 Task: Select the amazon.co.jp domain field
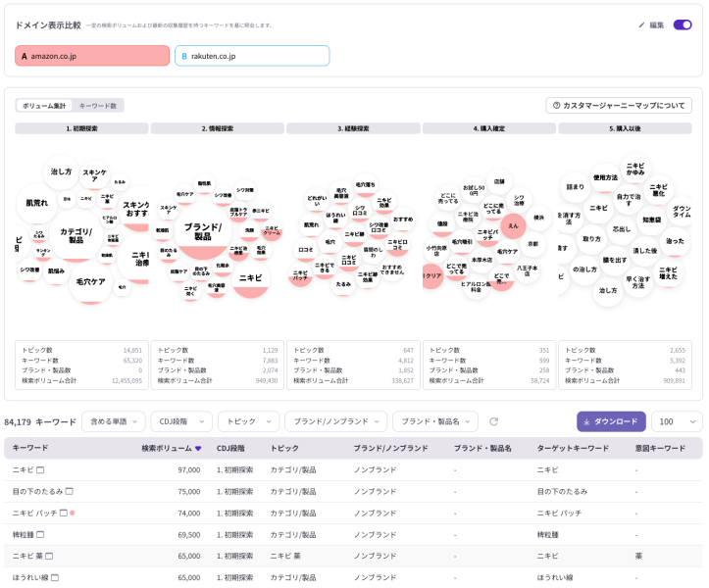pos(92,56)
